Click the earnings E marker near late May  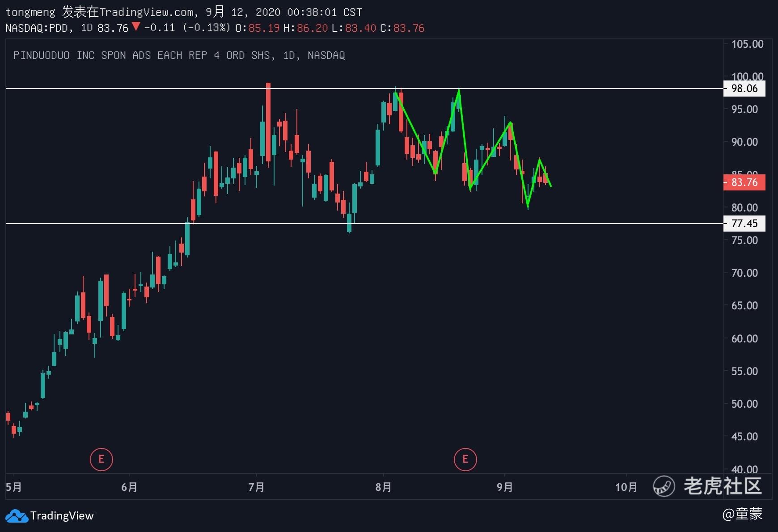click(101, 459)
